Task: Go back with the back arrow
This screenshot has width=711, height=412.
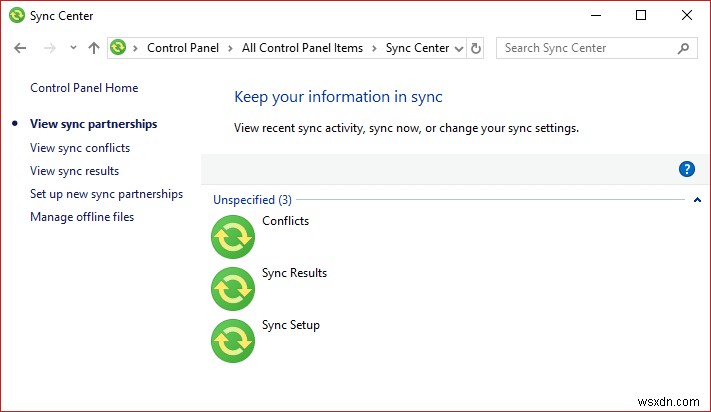Action: [x=20, y=48]
